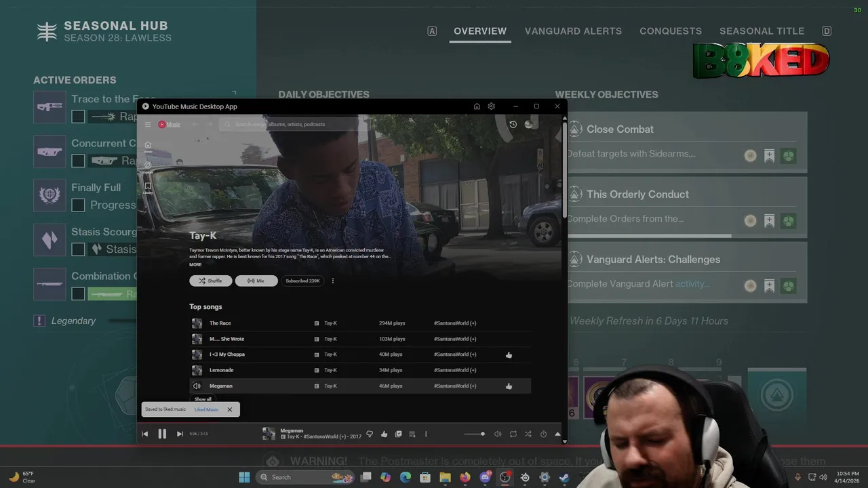The height and width of the screenshot is (488, 868).
Task: Mute the player volume
Action: pyautogui.click(x=498, y=434)
